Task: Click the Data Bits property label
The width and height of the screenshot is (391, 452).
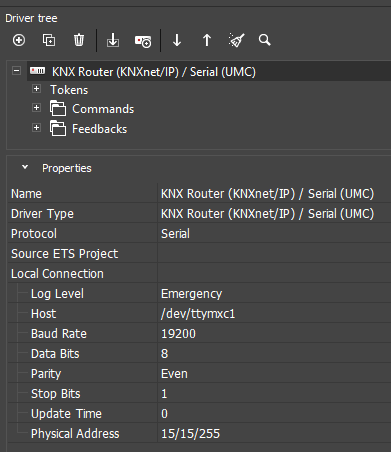Action: click(x=55, y=354)
